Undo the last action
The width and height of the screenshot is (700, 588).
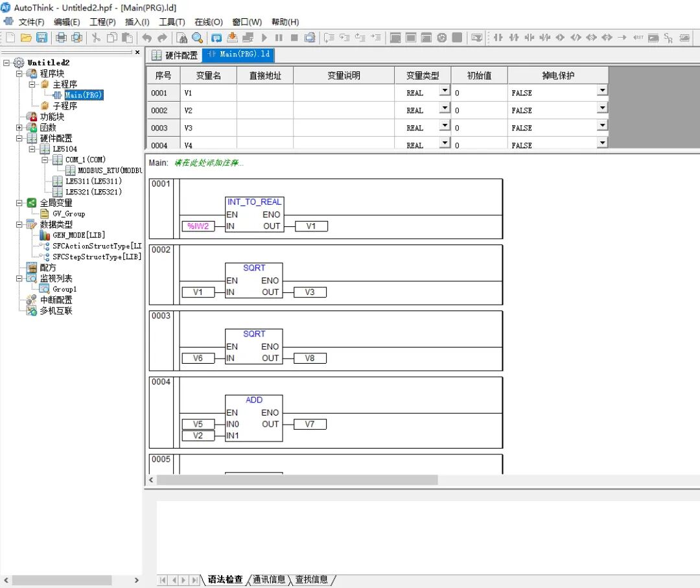coord(147,38)
